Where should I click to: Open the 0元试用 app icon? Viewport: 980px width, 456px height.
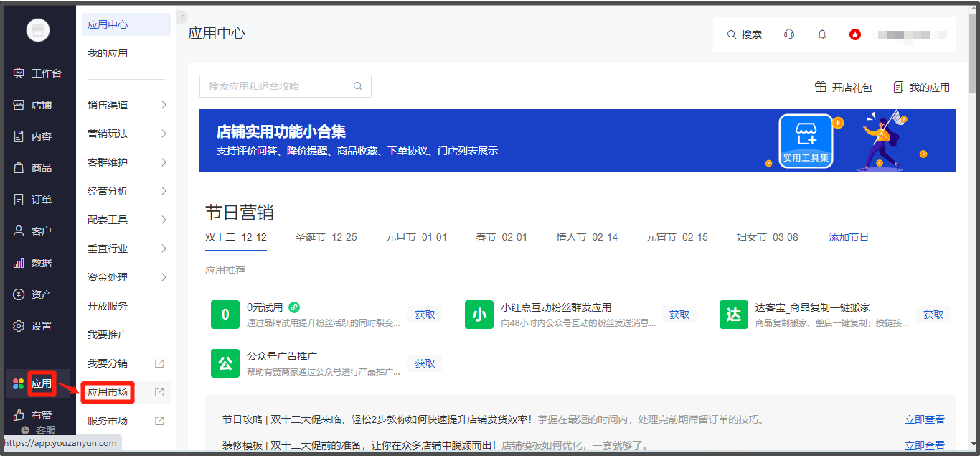coord(225,315)
